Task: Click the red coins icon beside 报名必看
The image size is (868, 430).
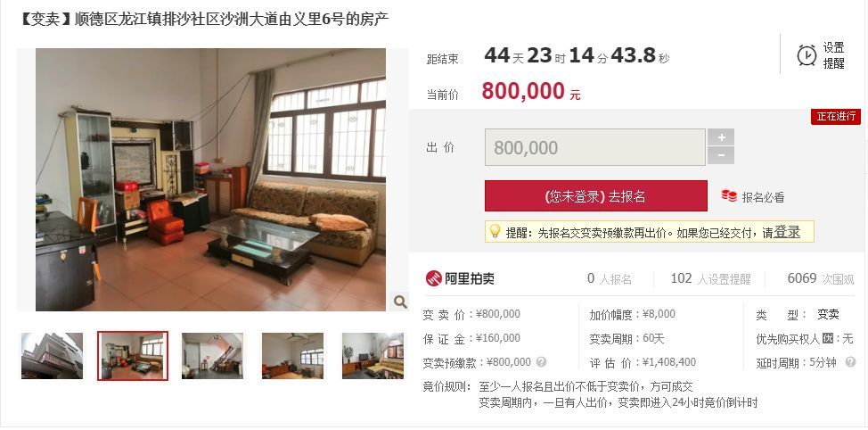Action: point(728,195)
